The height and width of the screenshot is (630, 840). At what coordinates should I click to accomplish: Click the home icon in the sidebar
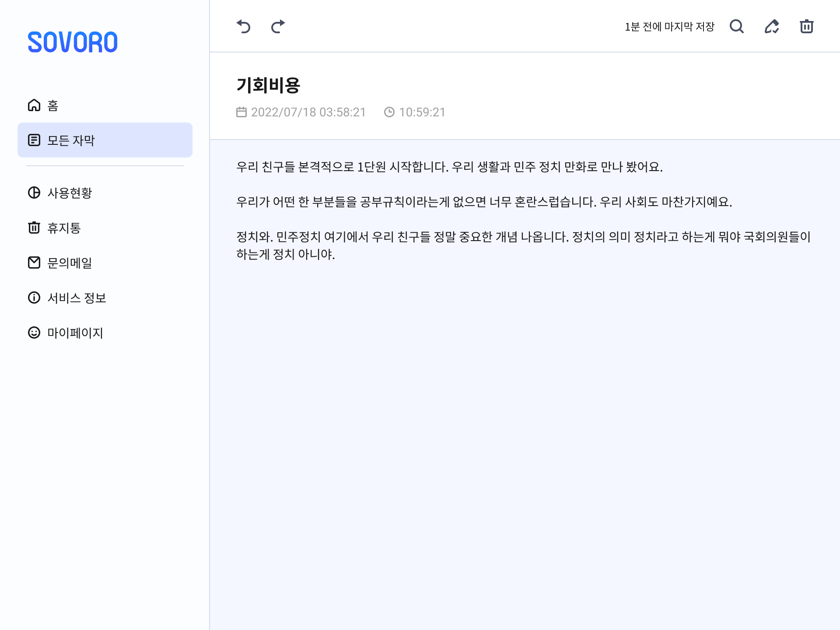click(34, 105)
